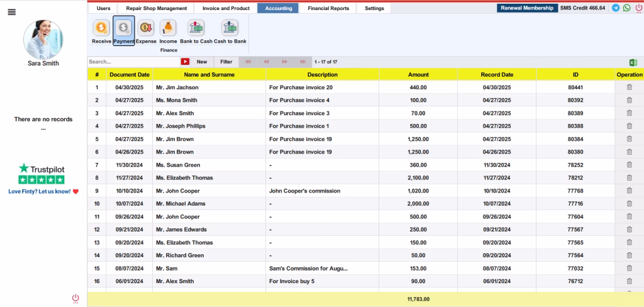Go to next page arrow

[285, 62]
